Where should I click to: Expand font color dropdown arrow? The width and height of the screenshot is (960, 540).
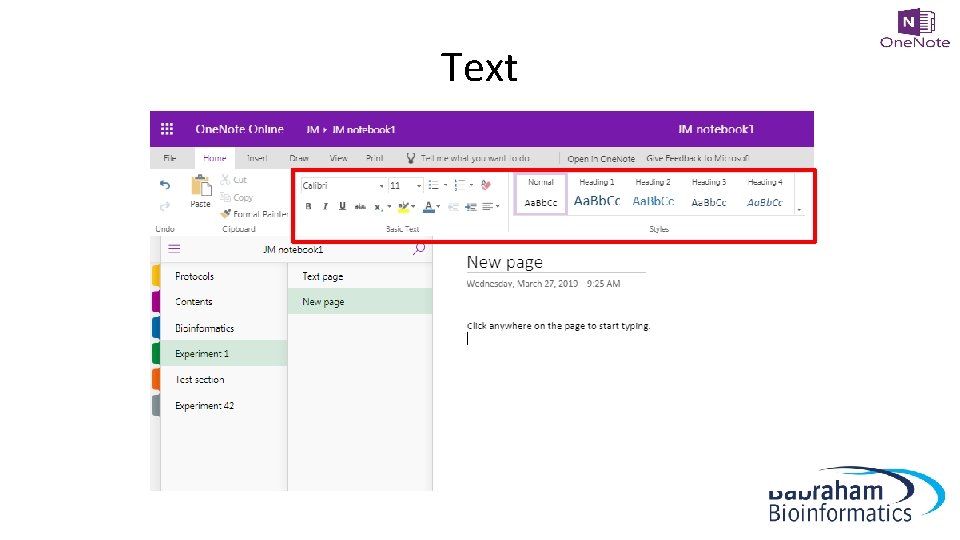coord(438,207)
